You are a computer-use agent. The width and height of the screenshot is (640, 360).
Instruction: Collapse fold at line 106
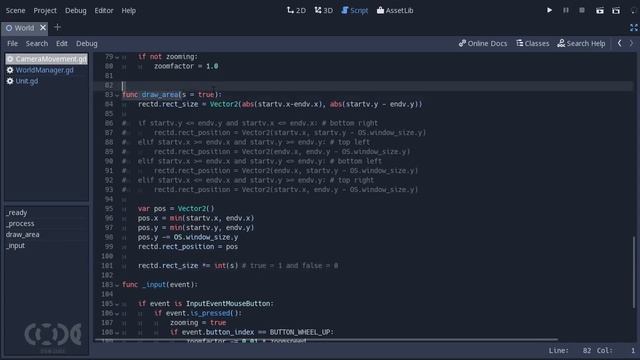click(x=117, y=313)
